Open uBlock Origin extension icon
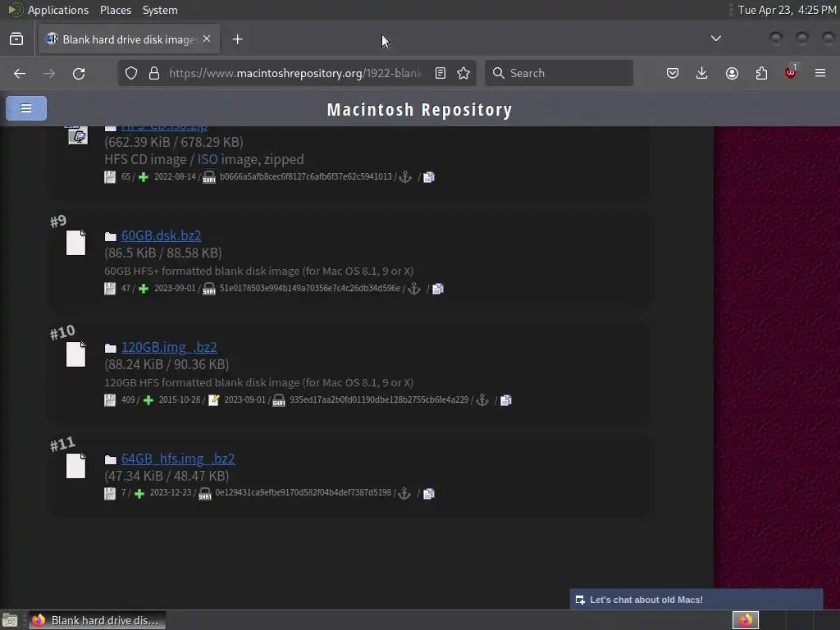The image size is (840, 630). [x=791, y=72]
